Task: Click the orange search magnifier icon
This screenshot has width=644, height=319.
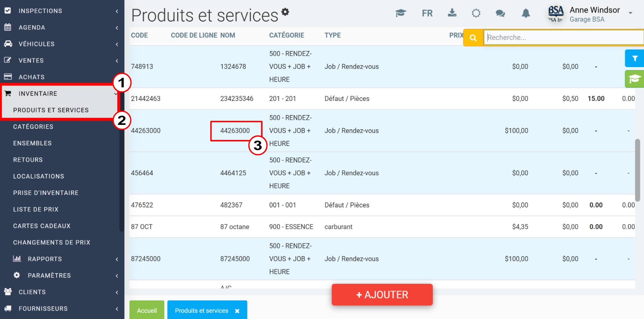Action: coord(473,38)
